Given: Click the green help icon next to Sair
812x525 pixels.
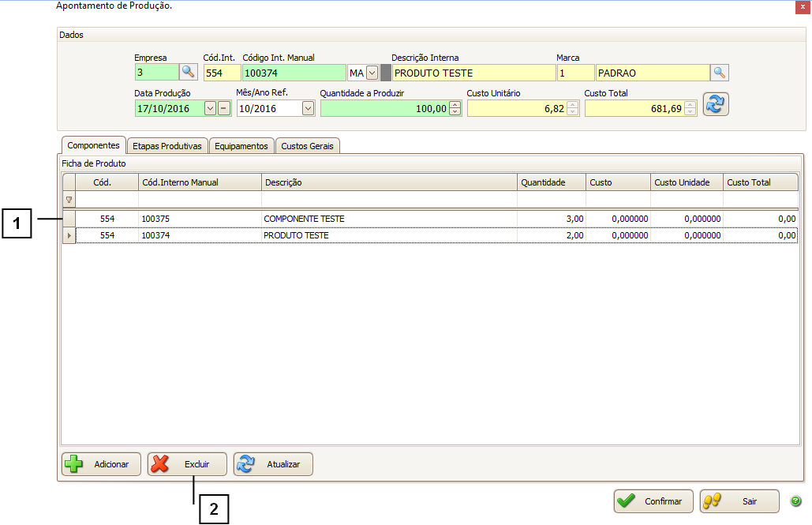Looking at the screenshot, I should 795,501.
